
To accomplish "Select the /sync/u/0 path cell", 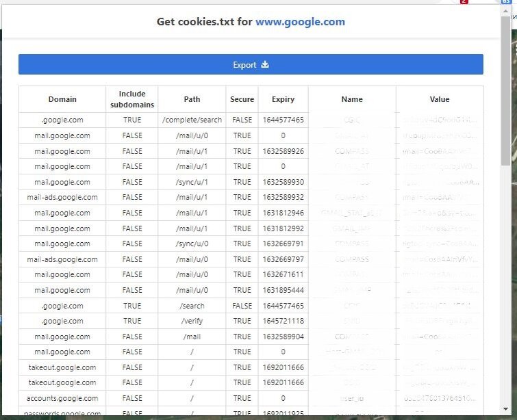I will click(x=192, y=244).
